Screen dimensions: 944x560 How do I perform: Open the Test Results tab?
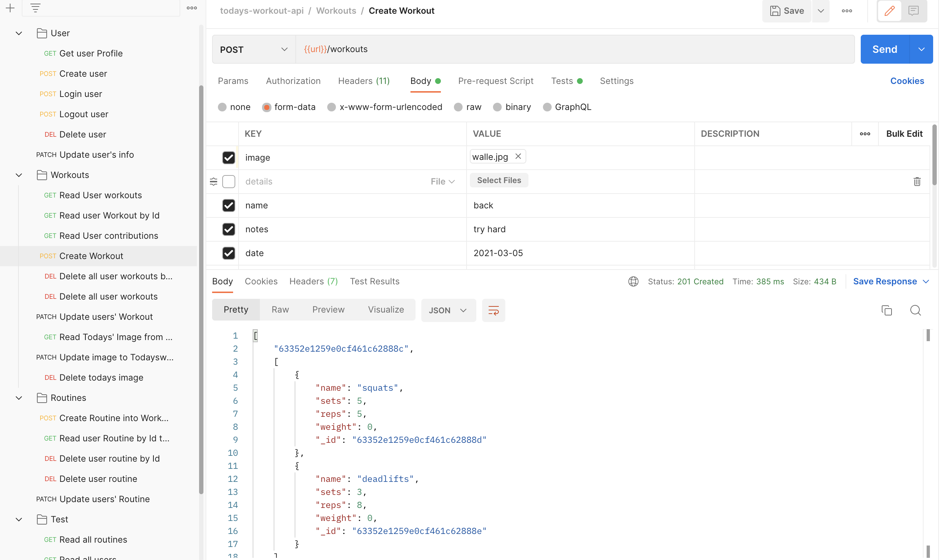[x=374, y=281]
